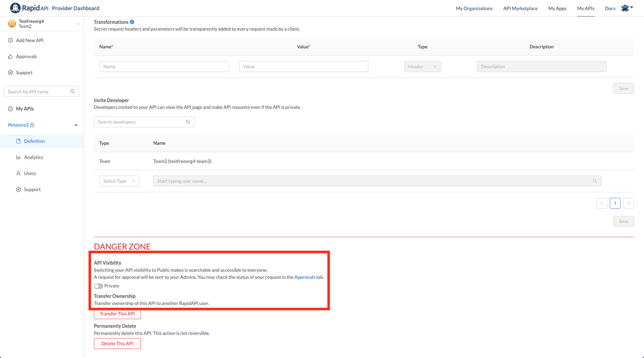Go to the API Marketplace
This screenshot has height=358, width=644.
click(x=520, y=8)
